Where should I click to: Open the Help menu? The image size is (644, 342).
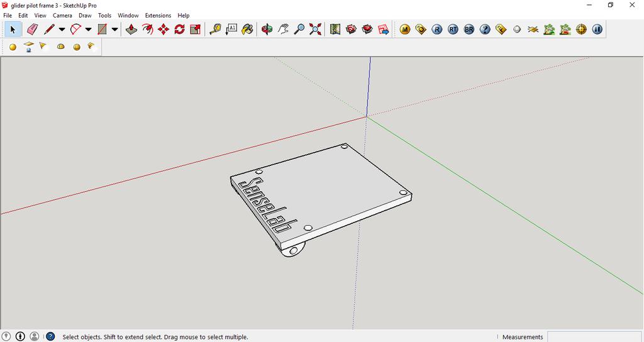[x=184, y=15]
